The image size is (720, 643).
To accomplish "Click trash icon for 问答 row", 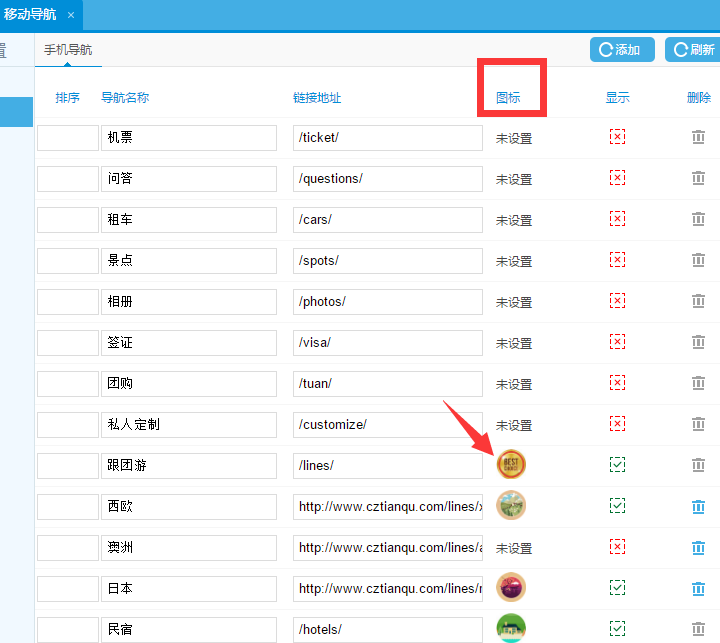I will (698, 179).
